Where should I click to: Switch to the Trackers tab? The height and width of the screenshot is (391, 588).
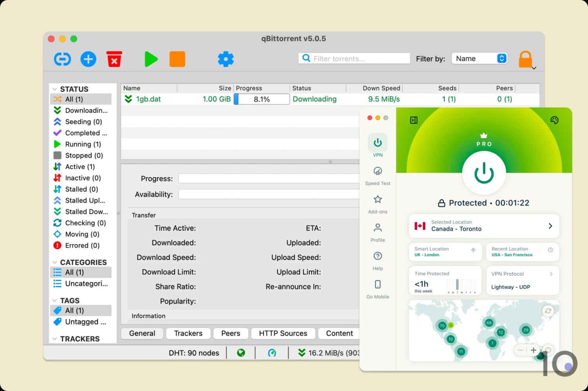point(188,333)
